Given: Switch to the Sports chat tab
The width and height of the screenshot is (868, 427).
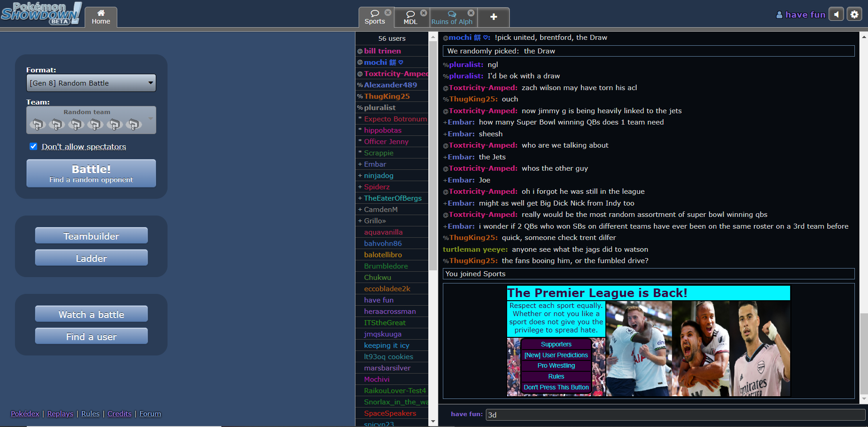Looking at the screenshot, I should pyautogui.click(x=376, y=17).
